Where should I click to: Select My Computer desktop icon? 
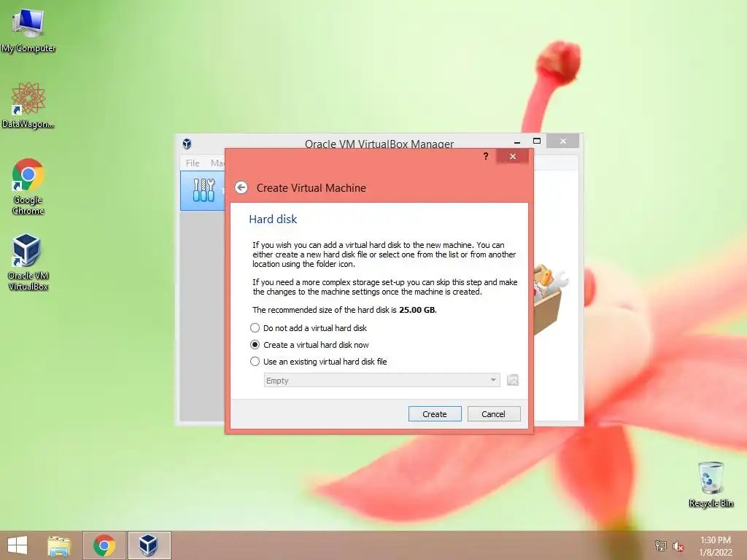[28, 31]
